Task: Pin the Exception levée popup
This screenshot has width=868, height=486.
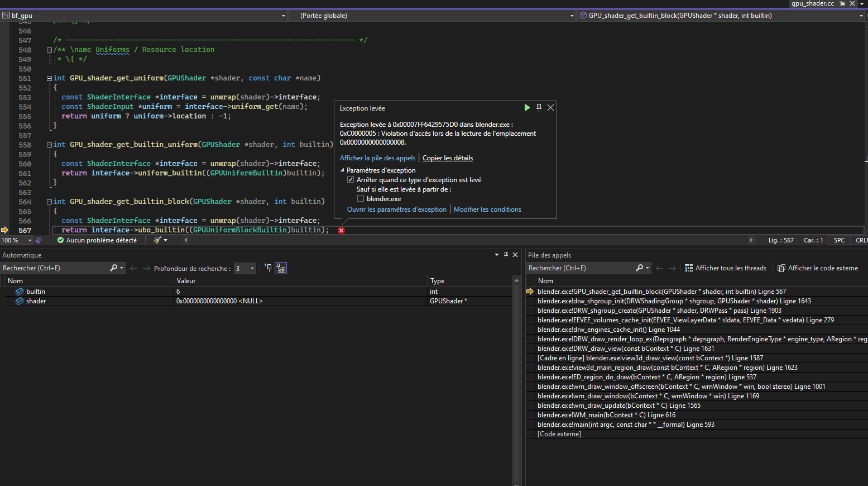Action: (539, 108)
